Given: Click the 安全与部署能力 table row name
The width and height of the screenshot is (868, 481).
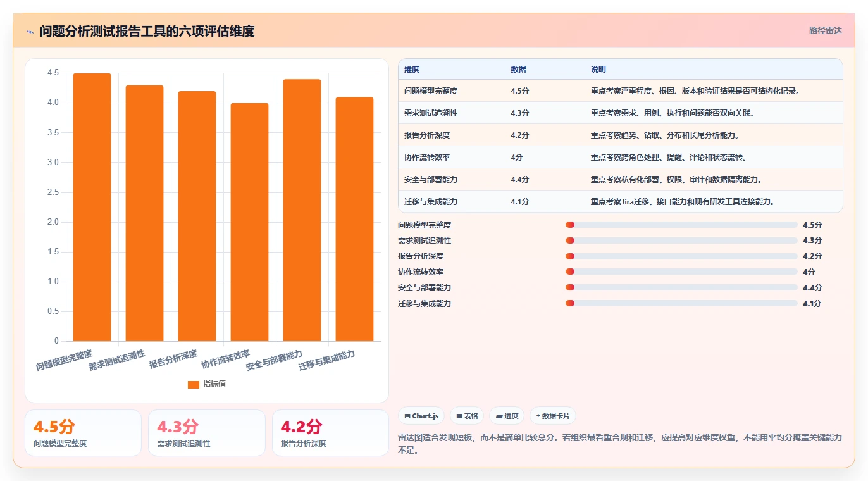Looking at the screenshot, I should (431, 180).
